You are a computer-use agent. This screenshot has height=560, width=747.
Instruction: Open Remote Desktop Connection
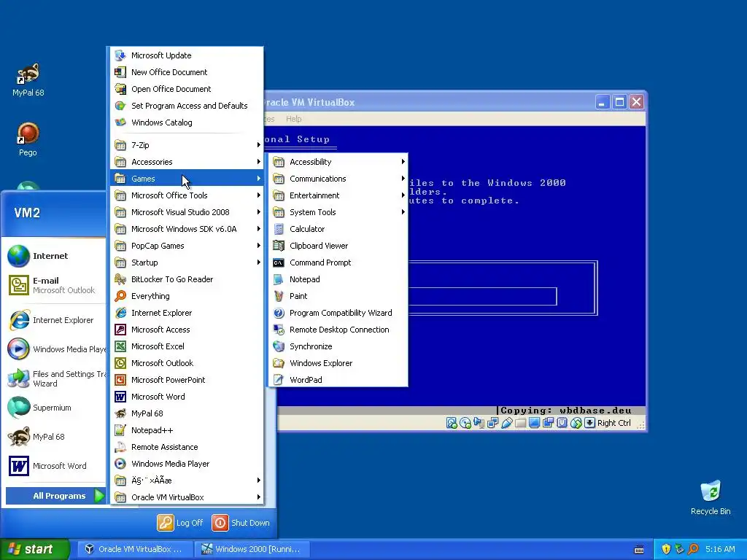pos(338,330)
